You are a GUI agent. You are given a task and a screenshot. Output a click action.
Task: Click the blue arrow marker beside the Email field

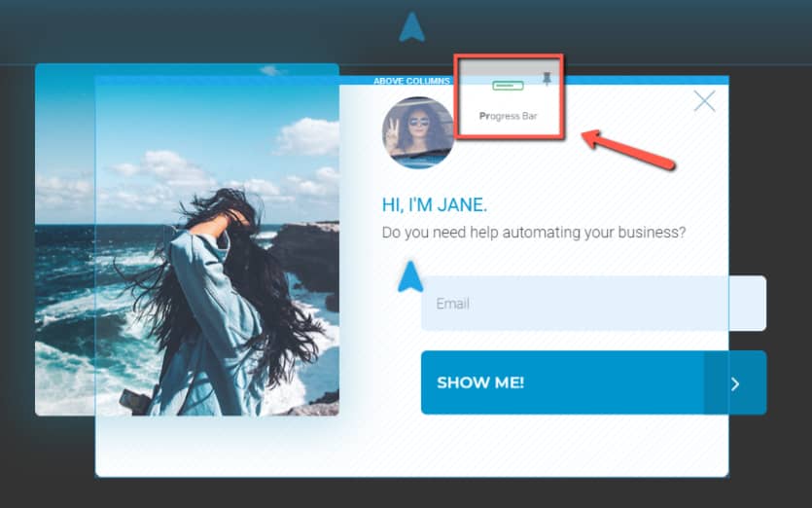point(410,276)
